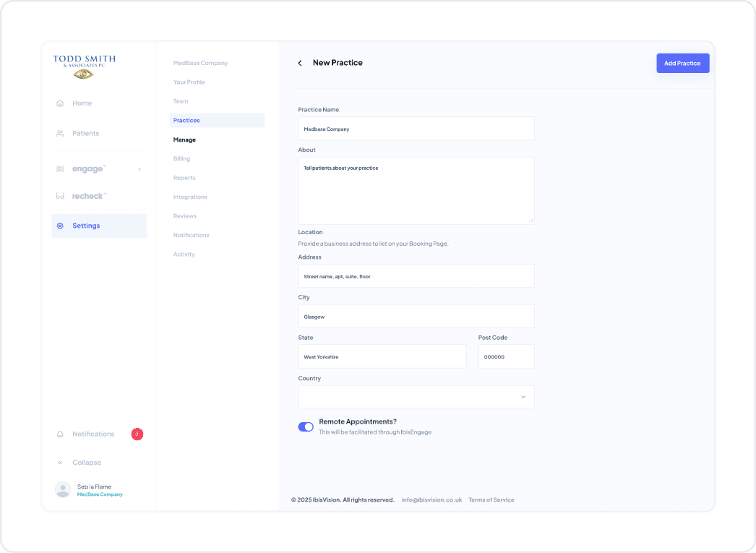Click the Collapse double-chevron icon
This screenshot has height=553, width=756.
60,463
